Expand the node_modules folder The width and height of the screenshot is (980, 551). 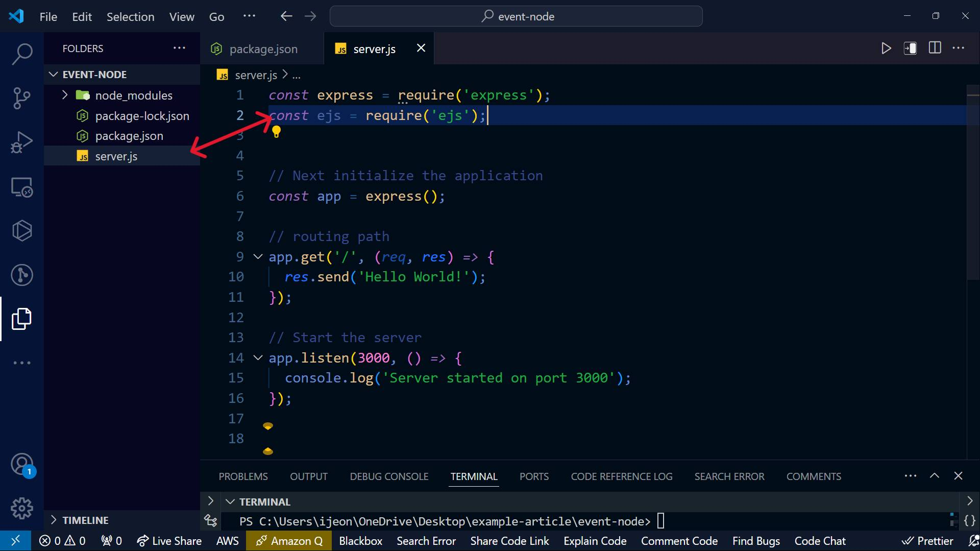[65, 95]
